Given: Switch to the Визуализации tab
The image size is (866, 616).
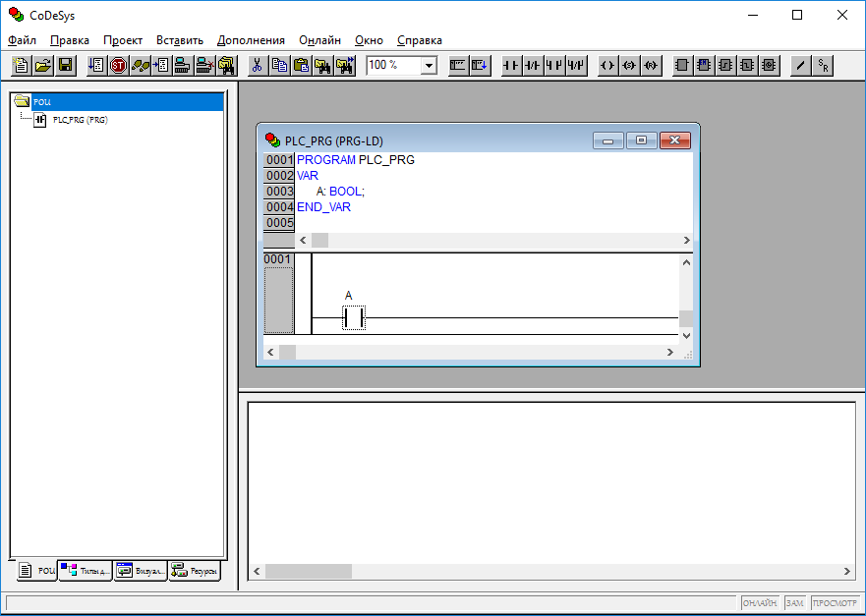Looking at the screenshot, I should [x=140, y=571].
